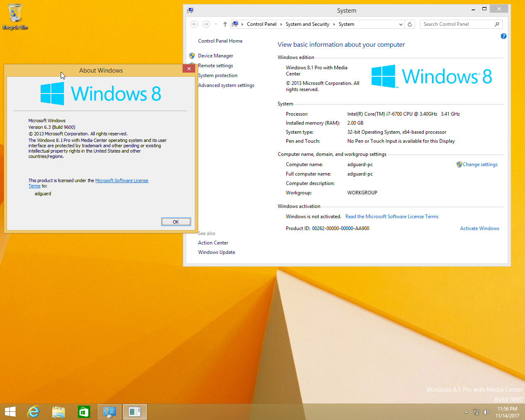525x420 pixels.
Task: Click Activate Windows link
Action: 479,228
